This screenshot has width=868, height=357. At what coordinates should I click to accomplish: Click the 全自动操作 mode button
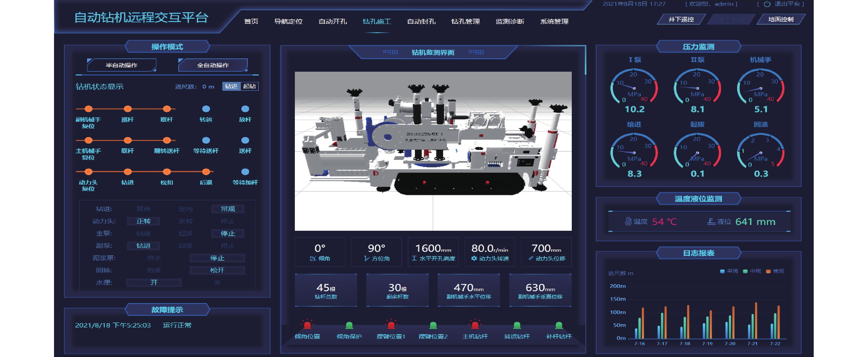pyautogui.click(x=213, y=65)
